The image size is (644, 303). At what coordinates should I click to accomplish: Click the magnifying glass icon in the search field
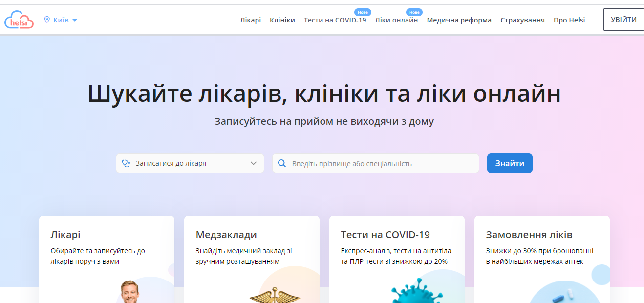click(x=282, y=163)
